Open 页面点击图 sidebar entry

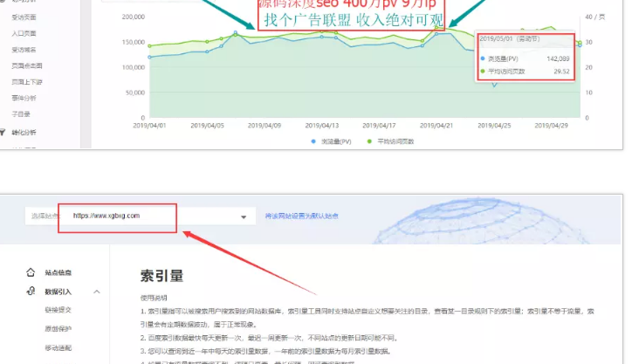(27, 65)
